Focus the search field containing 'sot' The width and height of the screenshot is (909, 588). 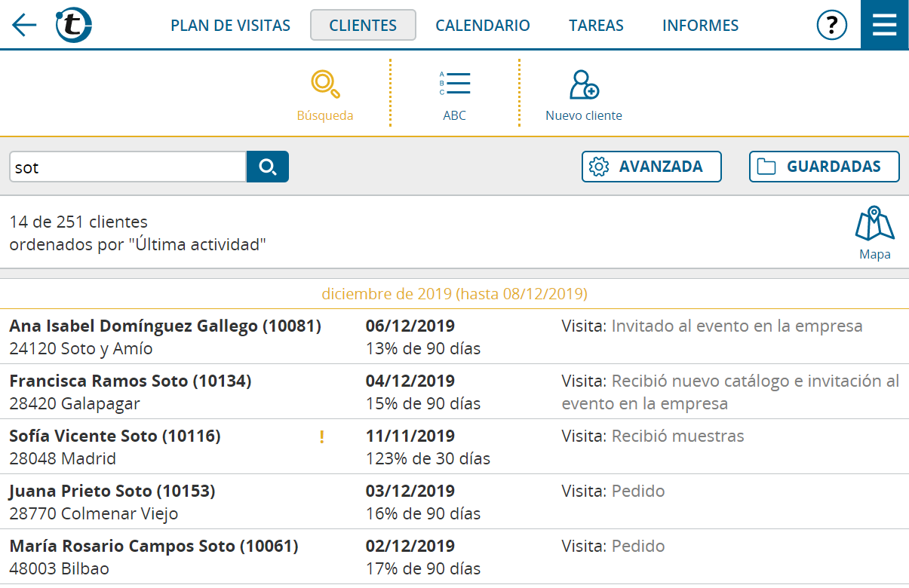(127, 167)
